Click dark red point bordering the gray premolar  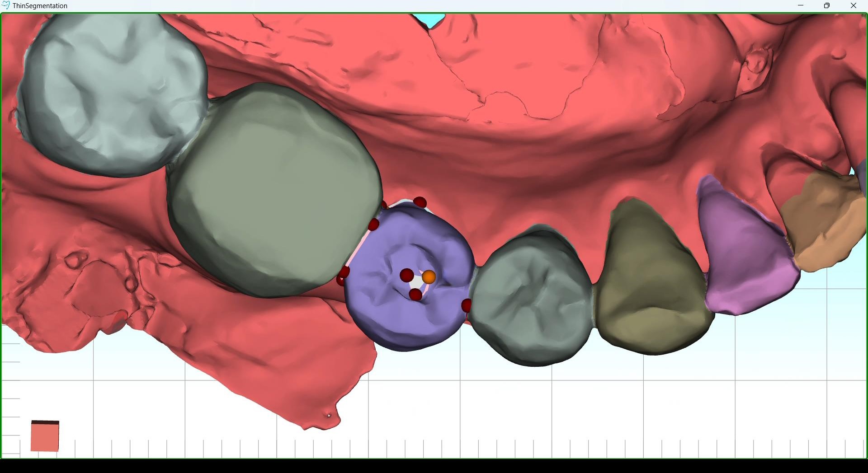466,305
